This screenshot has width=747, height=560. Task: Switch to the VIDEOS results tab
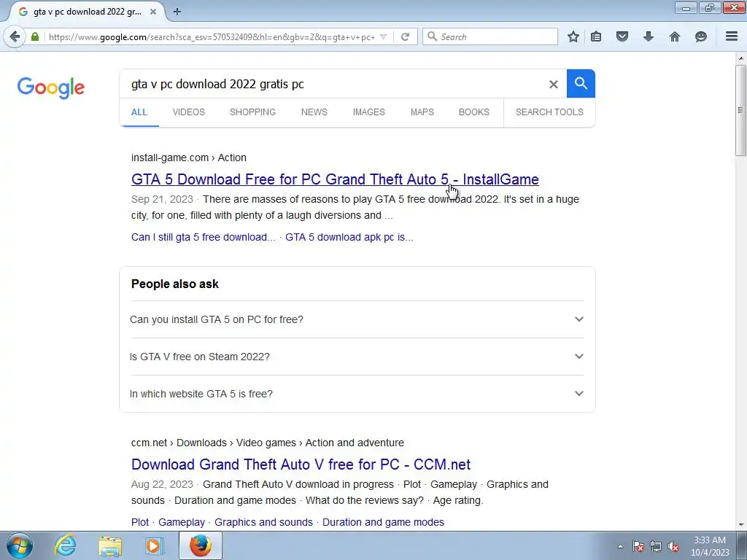tap(189, 112)
